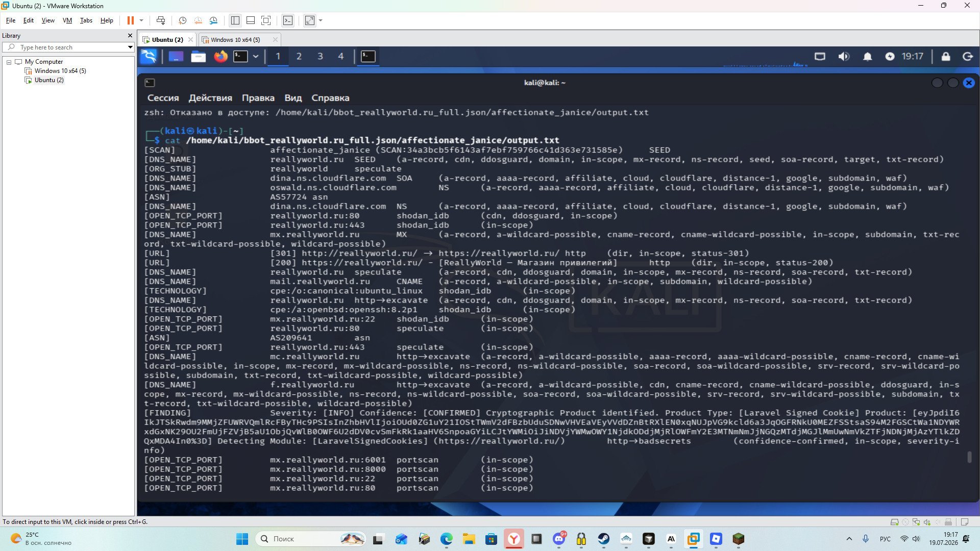Expand the stretch guest dropdown arrow
Viewport: 980px width, 551px height.
[321, 20]
